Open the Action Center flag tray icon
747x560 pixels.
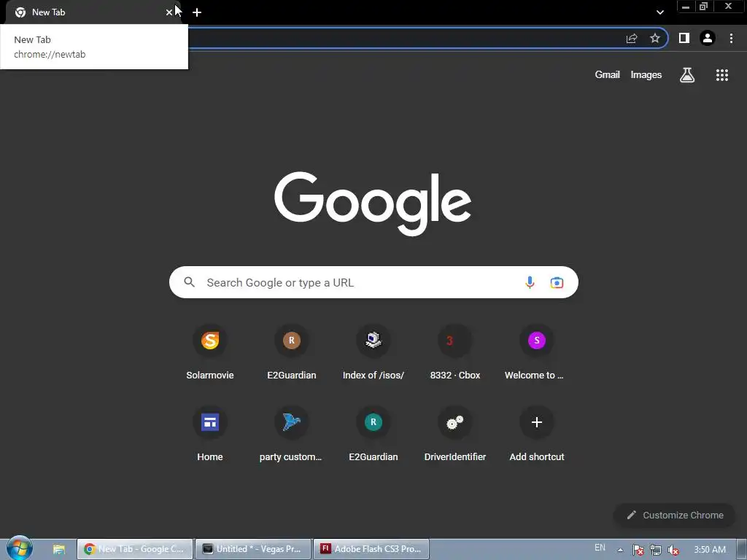(638, 550)
